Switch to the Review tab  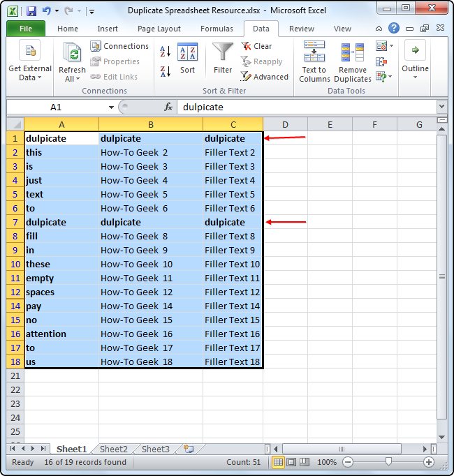(302, 29)
